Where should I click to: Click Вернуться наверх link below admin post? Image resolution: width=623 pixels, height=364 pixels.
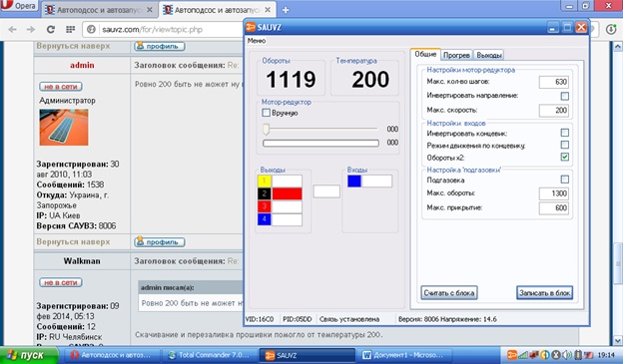tap(73, 241)
